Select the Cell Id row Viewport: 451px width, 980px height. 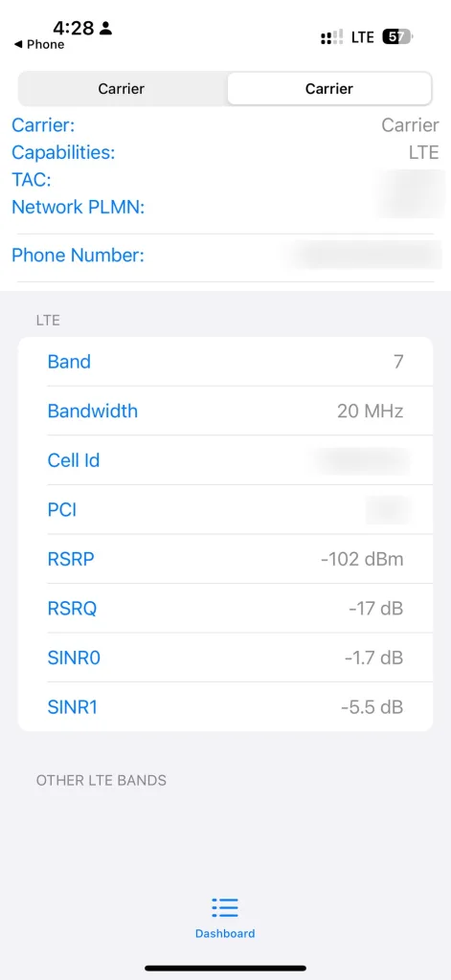click(225, 460)
